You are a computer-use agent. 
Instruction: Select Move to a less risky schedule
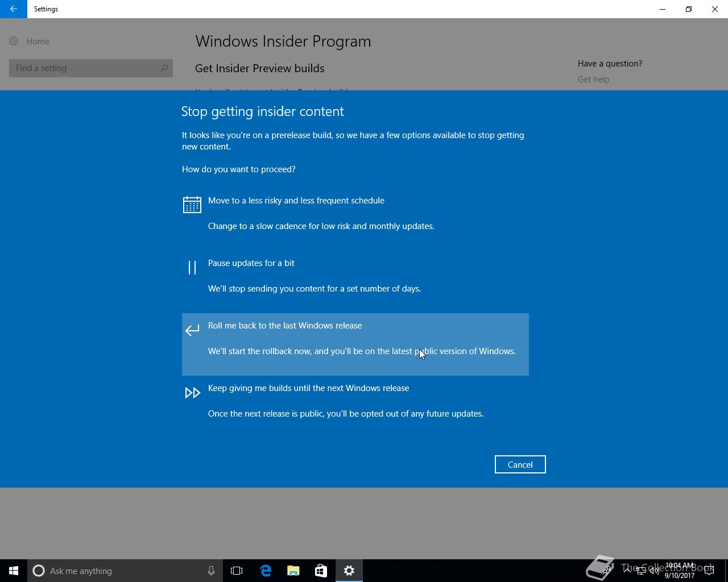[355, 219]
